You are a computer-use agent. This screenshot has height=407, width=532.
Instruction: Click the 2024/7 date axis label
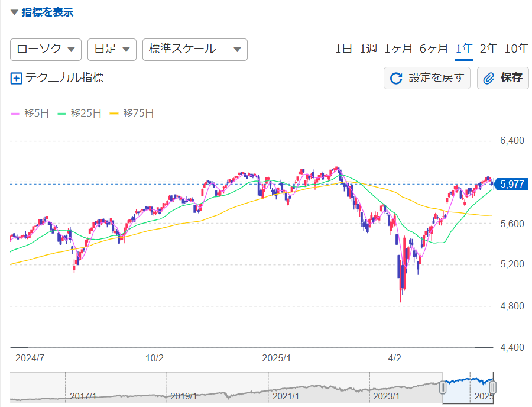[x=30, y=358]
